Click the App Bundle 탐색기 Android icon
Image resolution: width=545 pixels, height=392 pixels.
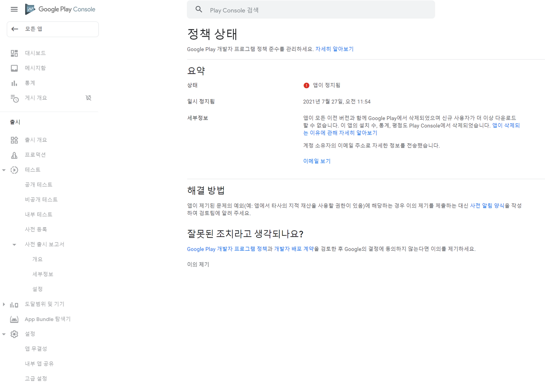(x=14, y=319)
